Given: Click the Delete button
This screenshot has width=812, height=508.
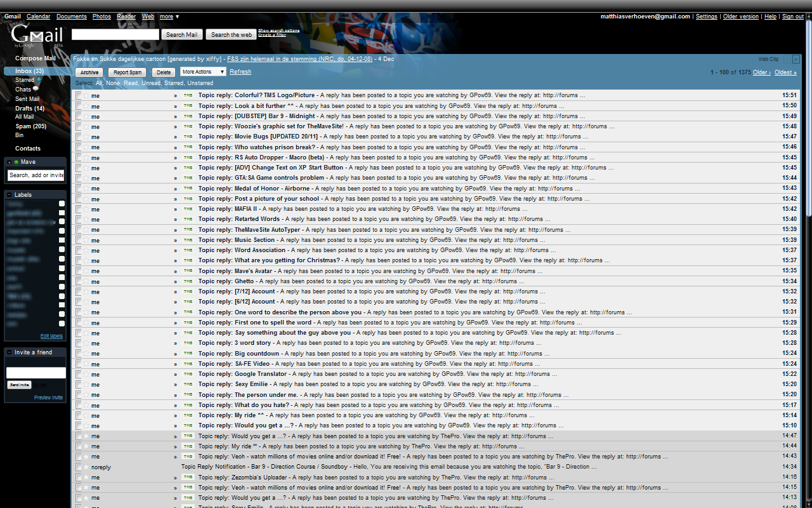Looking at the screenshot, I should tap(164, 72).
